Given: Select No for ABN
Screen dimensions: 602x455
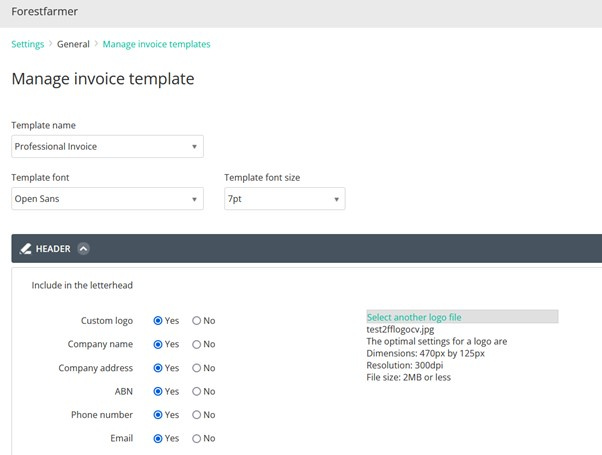Looking at the screenshot, I should click(197, 391).
